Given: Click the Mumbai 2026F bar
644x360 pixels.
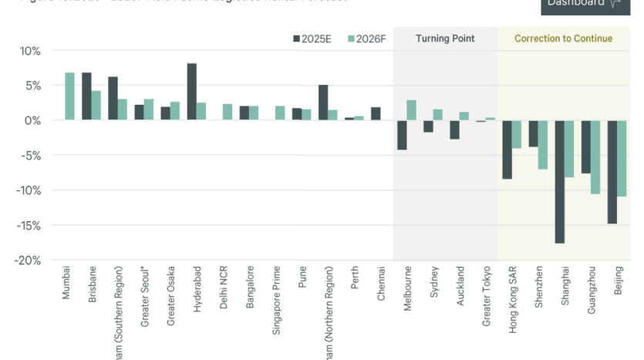Looking at the screenshot, I should pyautogui.click(x=69, y=96).
